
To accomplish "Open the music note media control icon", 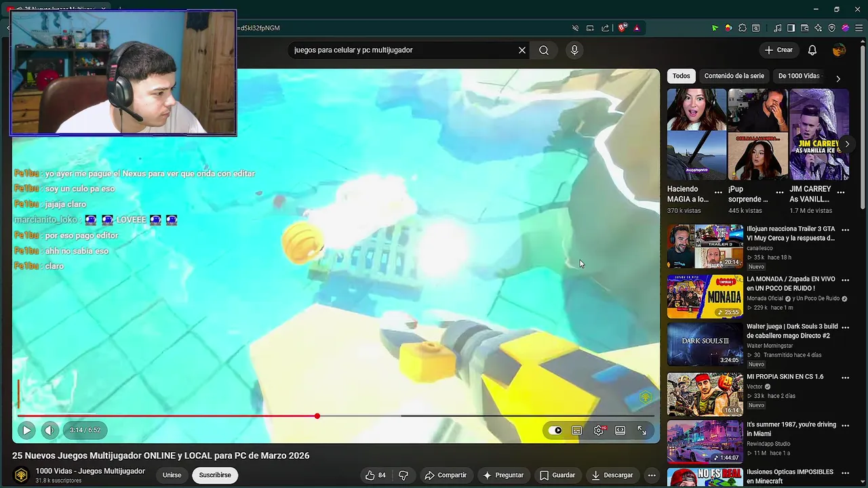I will tap(778, 28).
